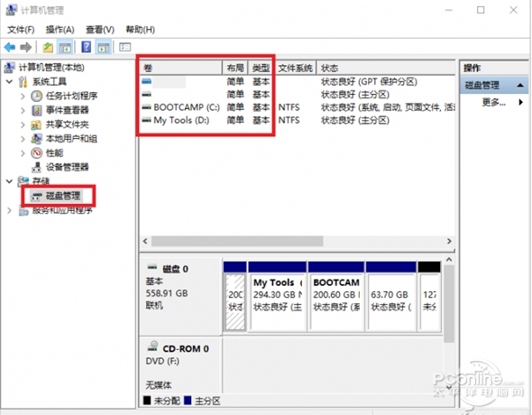Screen dimensions: 532x415
Task: Click the blue Help question mark icon
Action: tap(87, 47)
